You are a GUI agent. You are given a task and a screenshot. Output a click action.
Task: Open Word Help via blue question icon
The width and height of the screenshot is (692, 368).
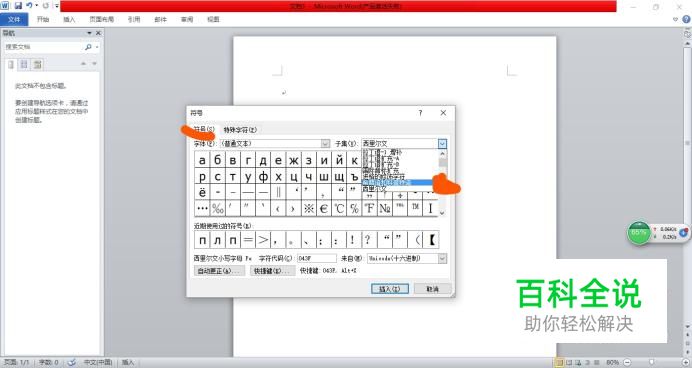click(687, 19)
